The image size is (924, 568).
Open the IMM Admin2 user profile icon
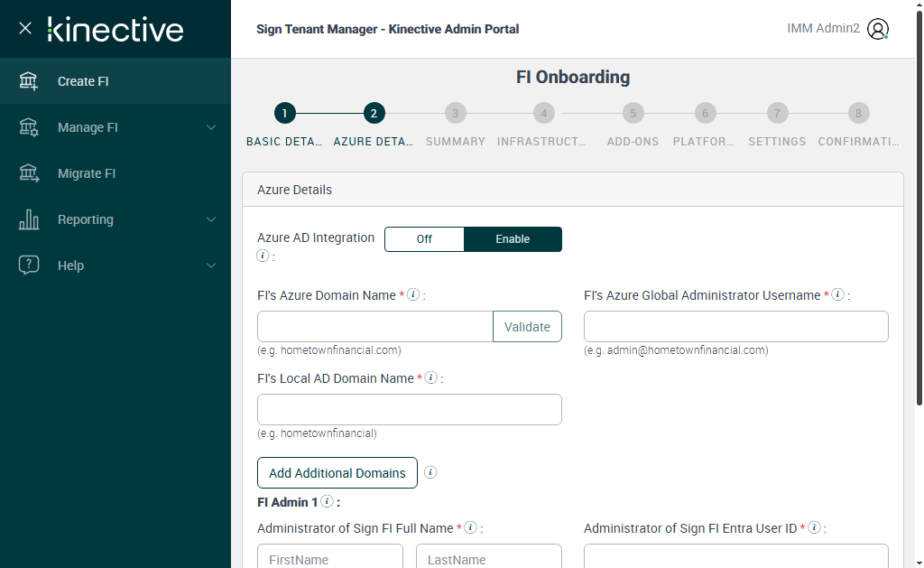[877, 29]
